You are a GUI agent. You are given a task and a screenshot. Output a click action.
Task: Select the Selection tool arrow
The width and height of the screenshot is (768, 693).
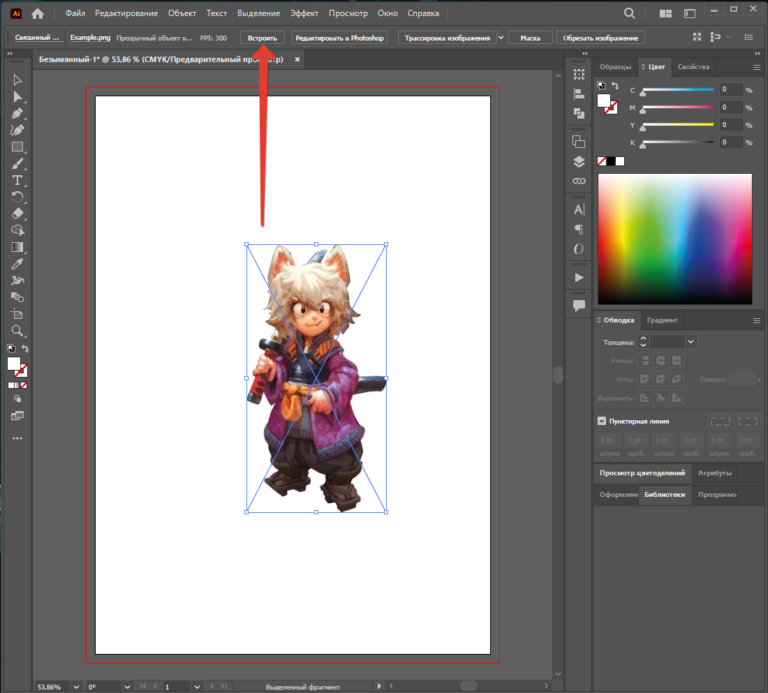(17, 79)
